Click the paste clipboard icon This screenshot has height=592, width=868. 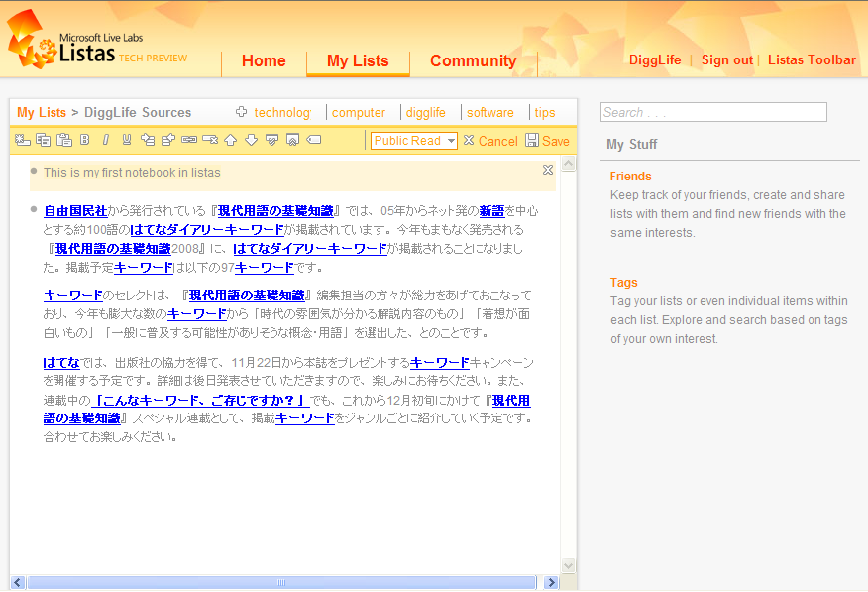(x=64, y=140)
